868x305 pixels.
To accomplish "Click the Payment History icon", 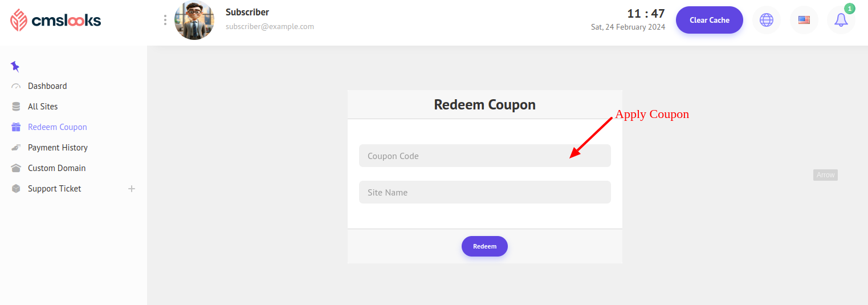I will point(16,148).
